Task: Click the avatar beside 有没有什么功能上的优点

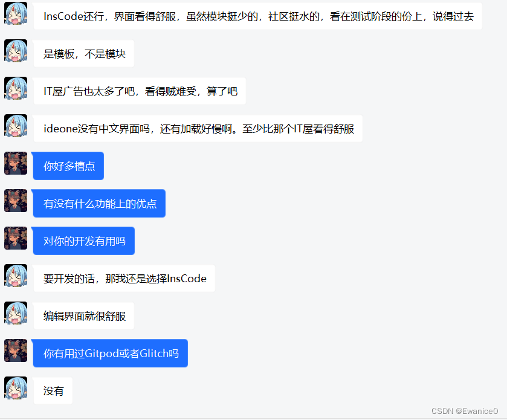Action: pos(16,201)
